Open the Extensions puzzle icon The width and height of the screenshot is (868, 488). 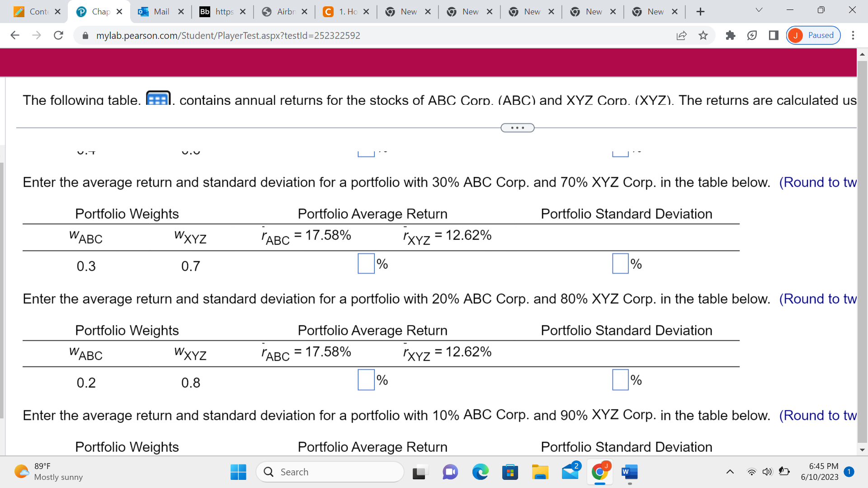tap(730, 35)
